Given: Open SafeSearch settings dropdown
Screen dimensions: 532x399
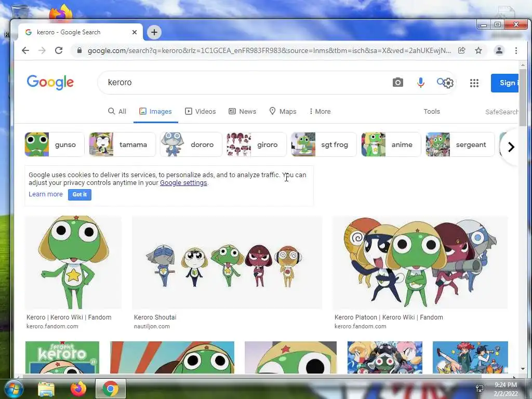Looking at the screenshot, I should pos(501,112).
